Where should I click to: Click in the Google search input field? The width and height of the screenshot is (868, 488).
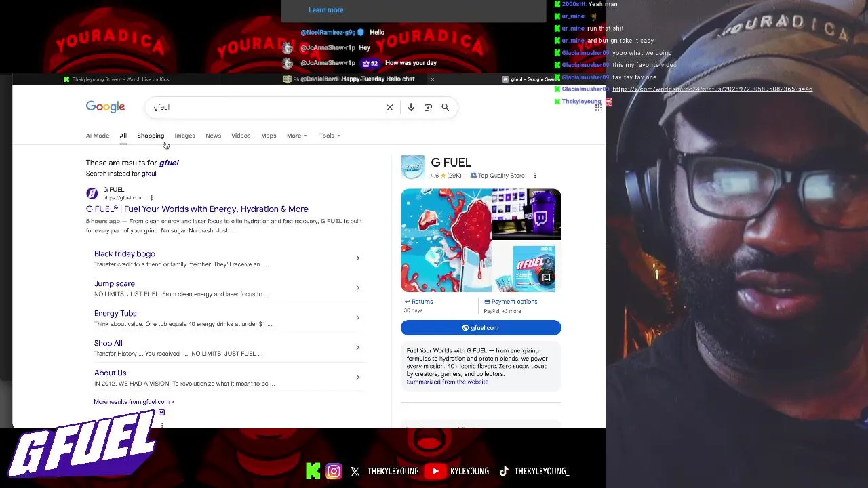tap(268, 107)
